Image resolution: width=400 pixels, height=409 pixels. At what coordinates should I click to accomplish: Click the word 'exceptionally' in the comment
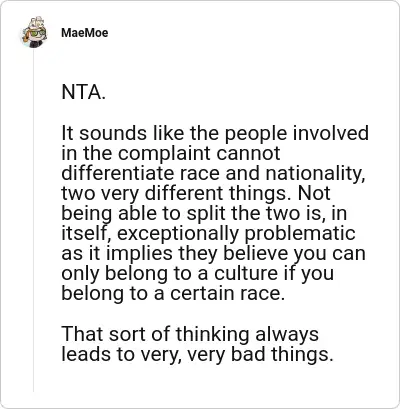(x=178, y=234)
